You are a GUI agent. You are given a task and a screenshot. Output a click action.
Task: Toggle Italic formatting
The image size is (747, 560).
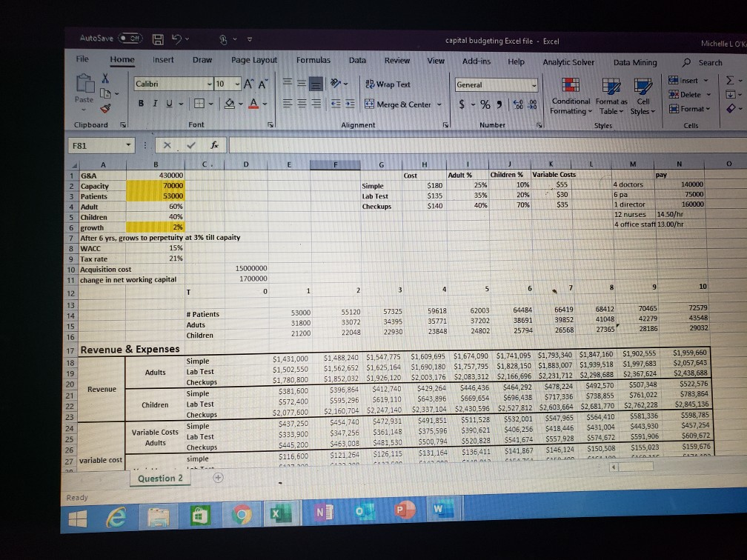[x=155, y=104]
